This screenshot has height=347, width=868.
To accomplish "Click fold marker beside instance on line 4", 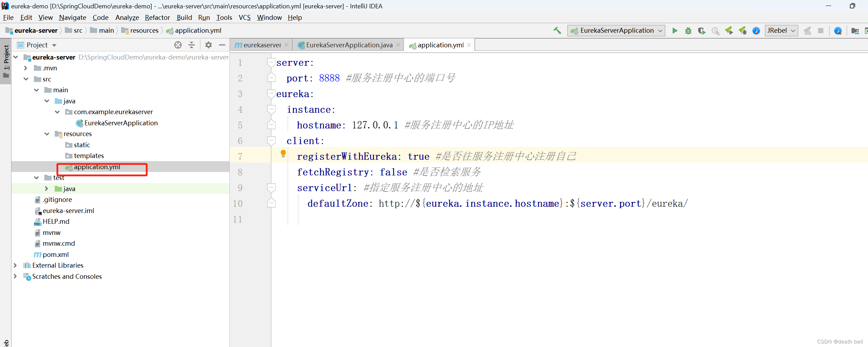I will click(271, 109).
